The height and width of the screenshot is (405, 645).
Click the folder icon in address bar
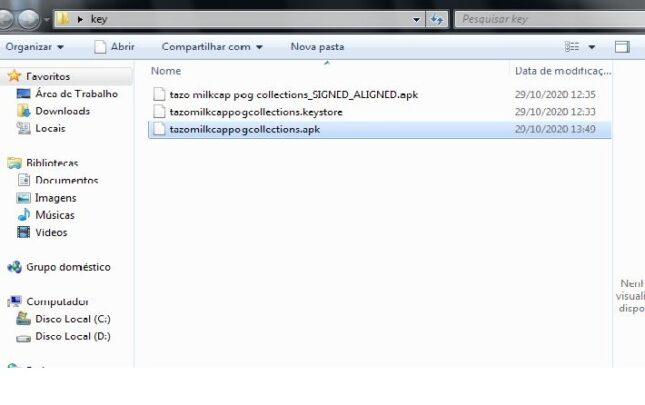[x=63, y=19]
